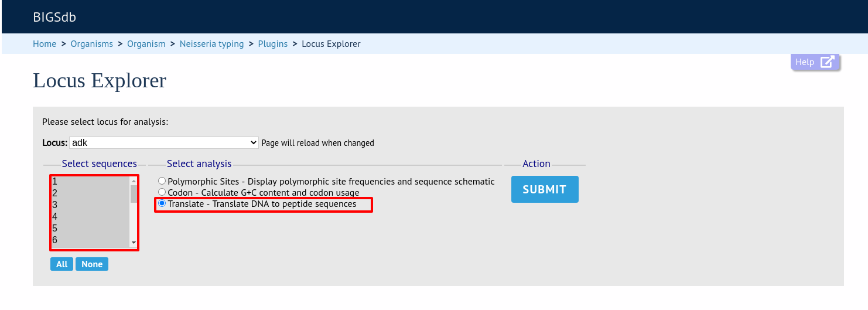Open Plugins breadcrumb link
The image size is (868, 310).
pyautogui.click(x=273, y=44)
